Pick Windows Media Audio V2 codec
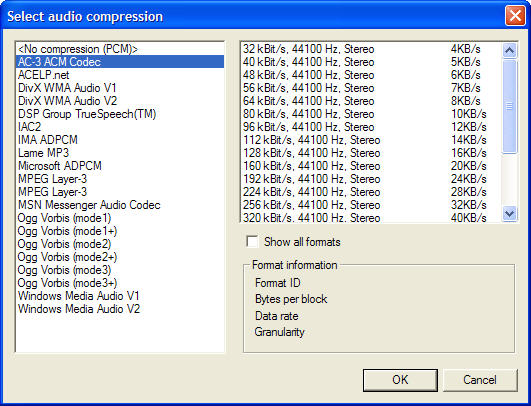Image resolution: width=531 pixels, height=406 pixels. tap(120, 309)
